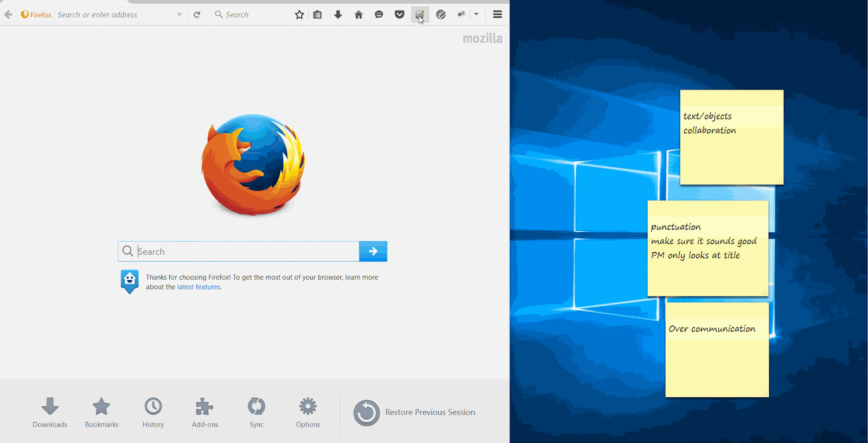Open Bookmarks from the bottom launcher

point(101,413)
